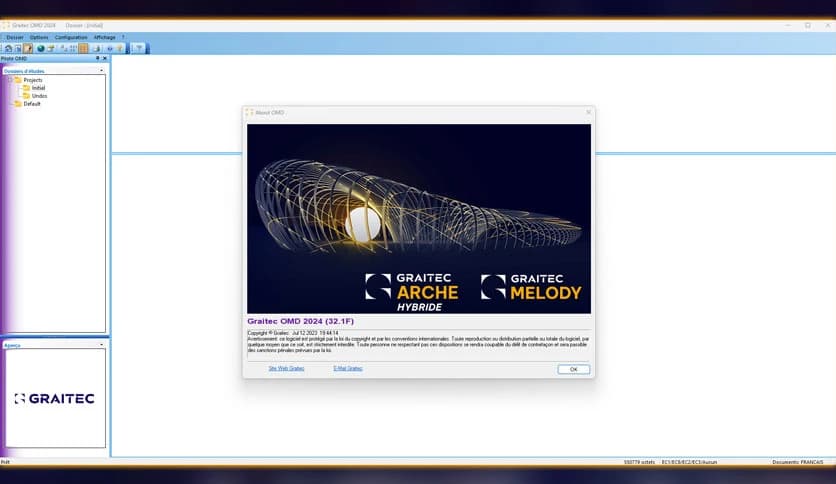Switch to small icons view in toolbar
This screenshot has height=484, width=836.
pos(63,49)
